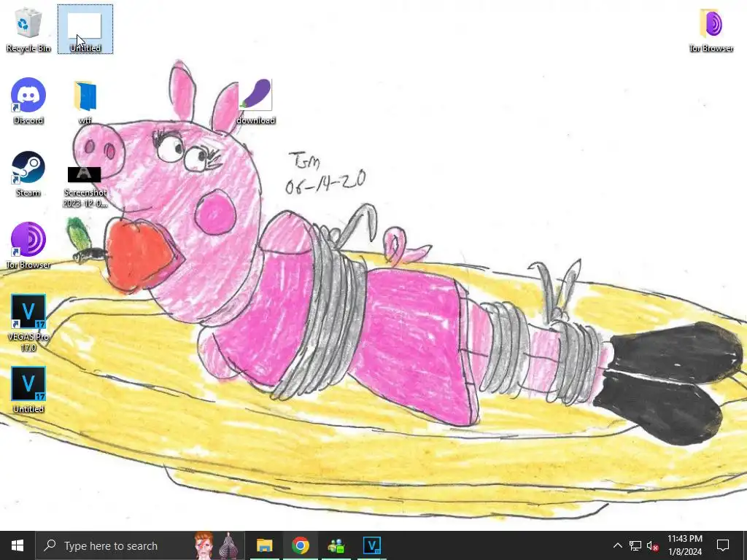Open the Windows Start menu
The height and width of the screenshot is (560, 747).
coord(18,545)
